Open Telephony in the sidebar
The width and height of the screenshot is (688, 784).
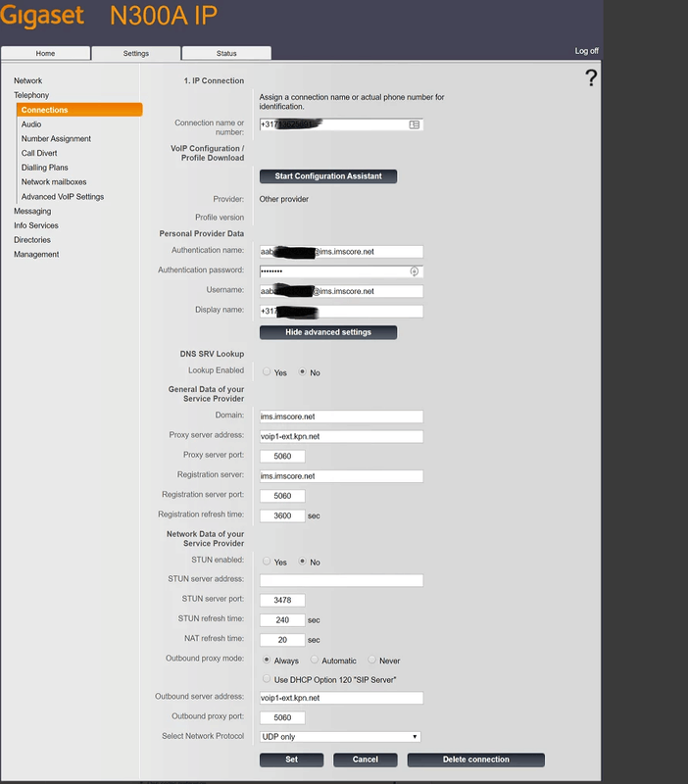pyautogui.click(x=31, y=95)
